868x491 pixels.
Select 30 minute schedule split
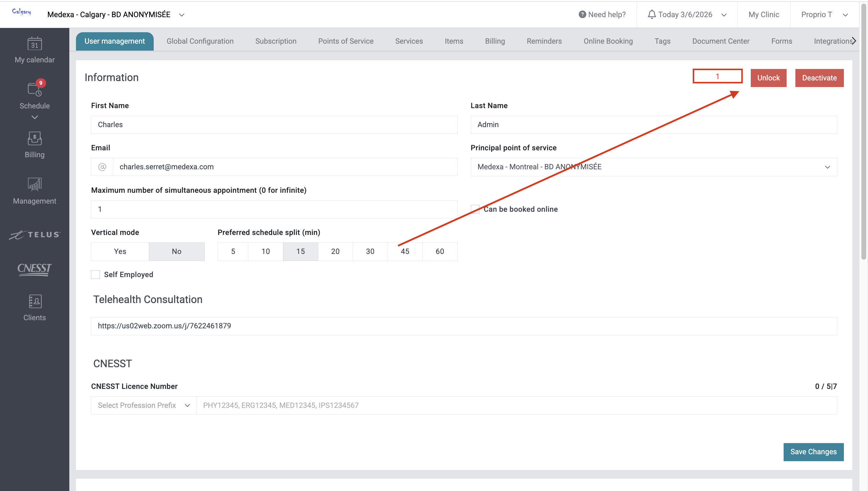point(370,251)
